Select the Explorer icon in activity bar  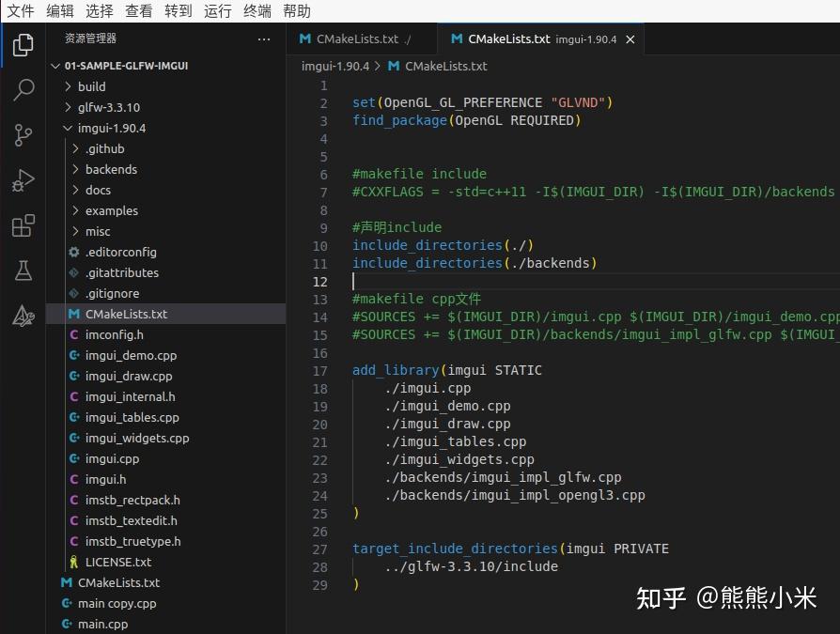point(23,43)
